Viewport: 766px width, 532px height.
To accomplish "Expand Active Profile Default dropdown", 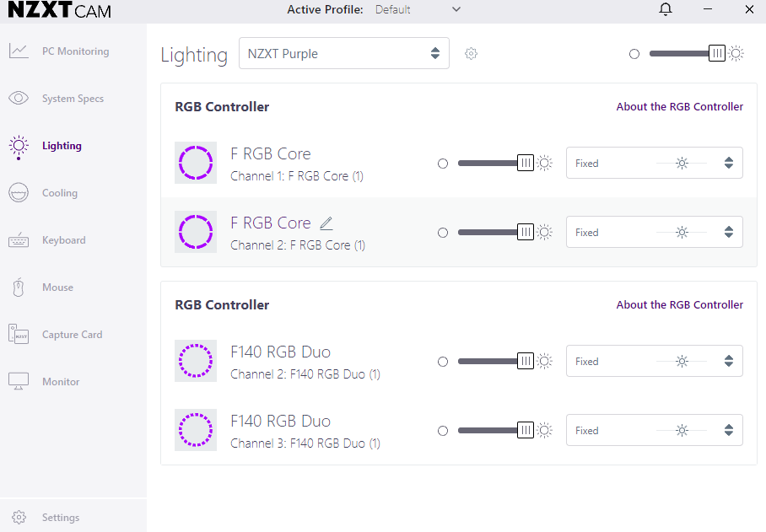I will pos(418,9).
